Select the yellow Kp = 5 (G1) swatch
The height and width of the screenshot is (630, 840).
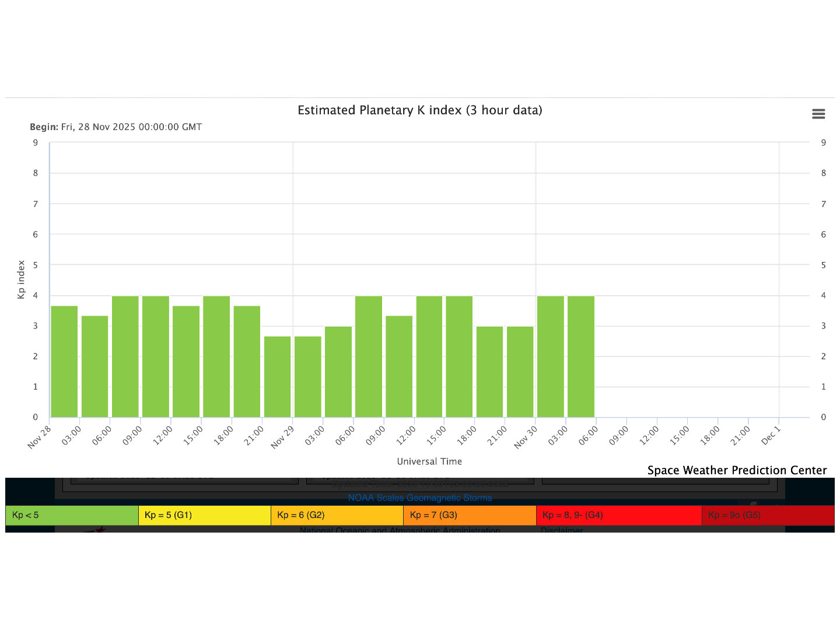tap(204, 515)
